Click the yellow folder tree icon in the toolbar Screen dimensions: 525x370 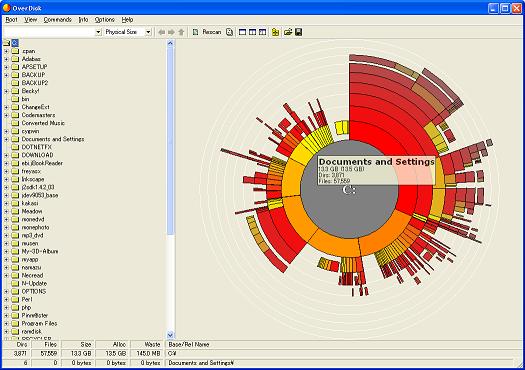point(276,32)
